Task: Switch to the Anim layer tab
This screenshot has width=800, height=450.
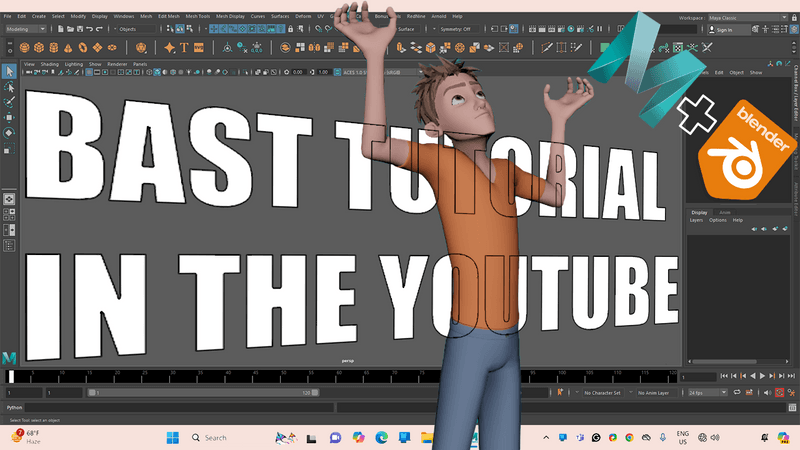Action: 725,212
